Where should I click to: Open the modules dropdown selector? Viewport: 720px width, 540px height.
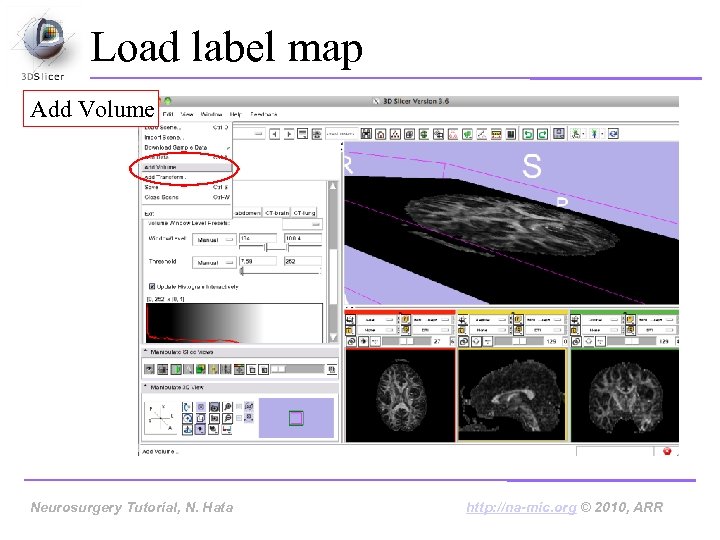click(x=248, y=134)
